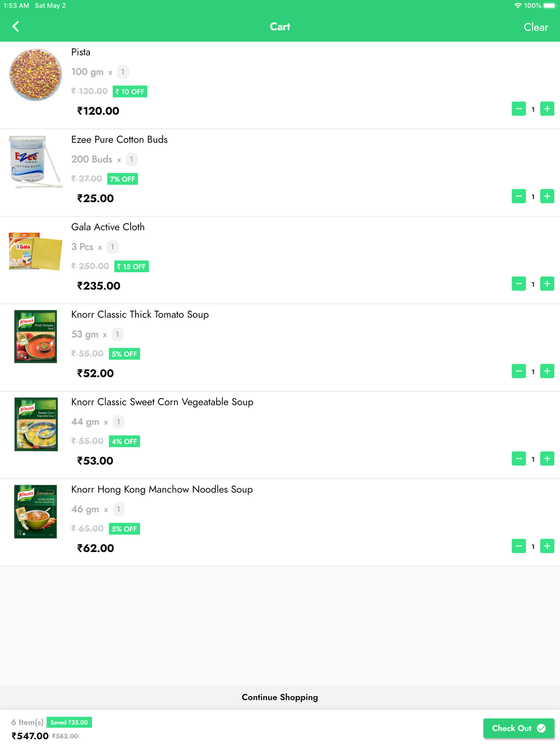This screenshot has height=747, width=560.
Task: Go back using the header arrow
Action: pos(16,26)
